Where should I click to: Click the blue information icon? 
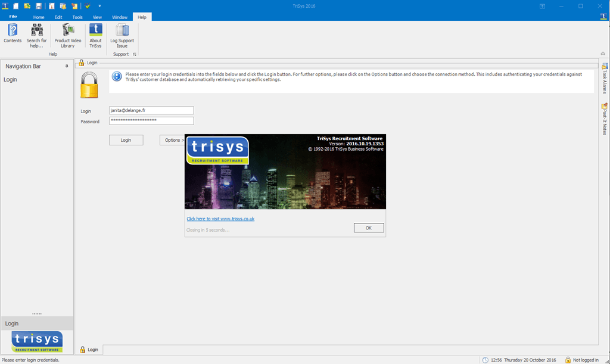(x=117, y=76)
